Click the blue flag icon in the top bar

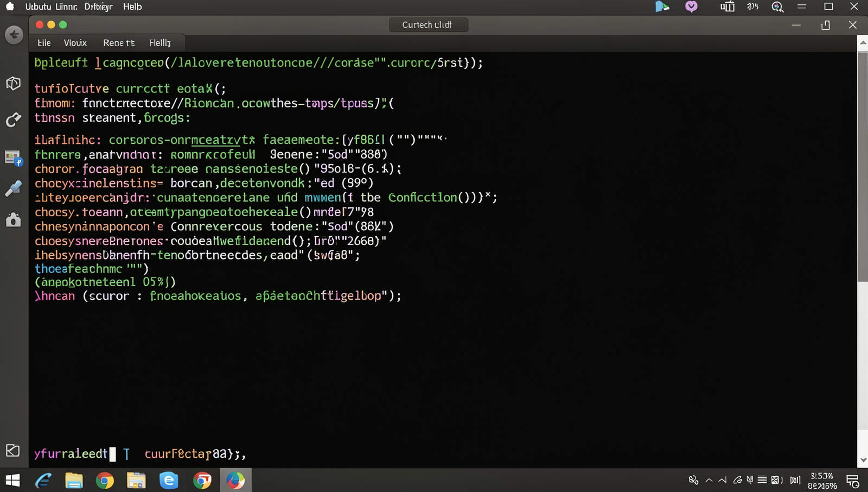coord(662,7)
